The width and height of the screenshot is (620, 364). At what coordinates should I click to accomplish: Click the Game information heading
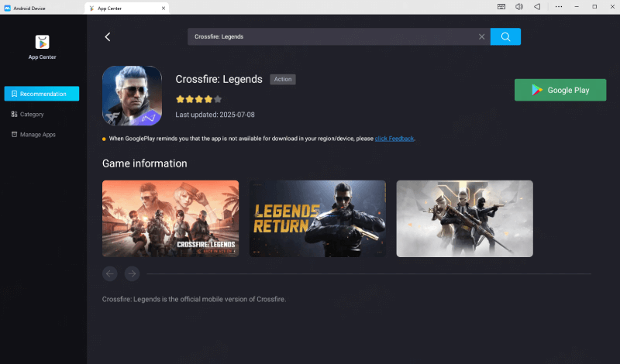click(145, 163)
